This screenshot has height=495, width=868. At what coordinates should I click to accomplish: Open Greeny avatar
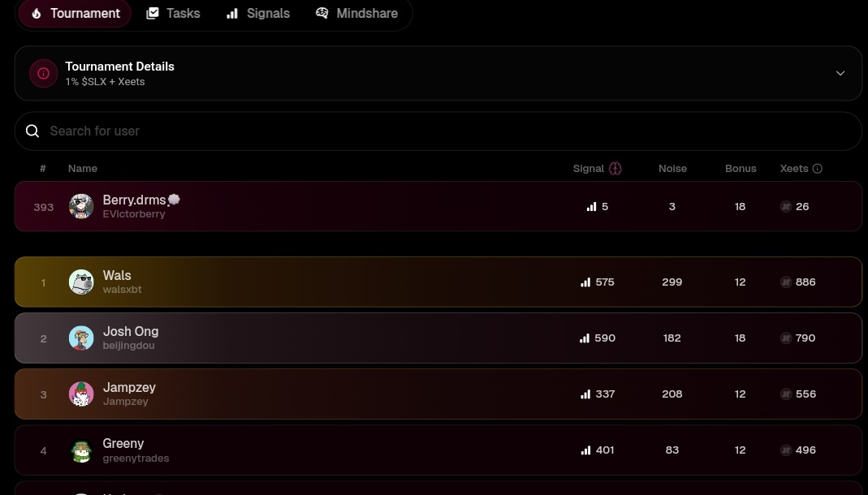(x=81, y=450)
